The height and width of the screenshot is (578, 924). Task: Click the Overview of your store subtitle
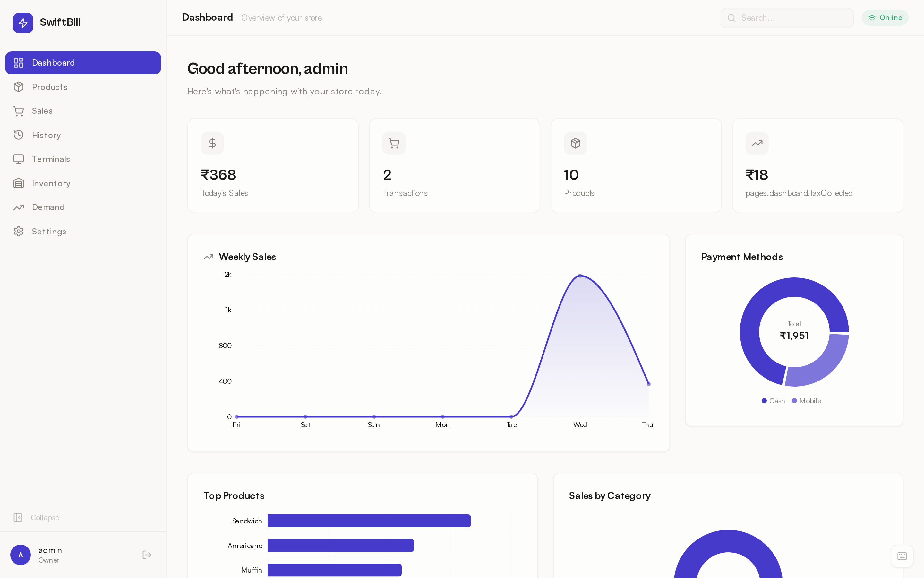click(281, 18)
